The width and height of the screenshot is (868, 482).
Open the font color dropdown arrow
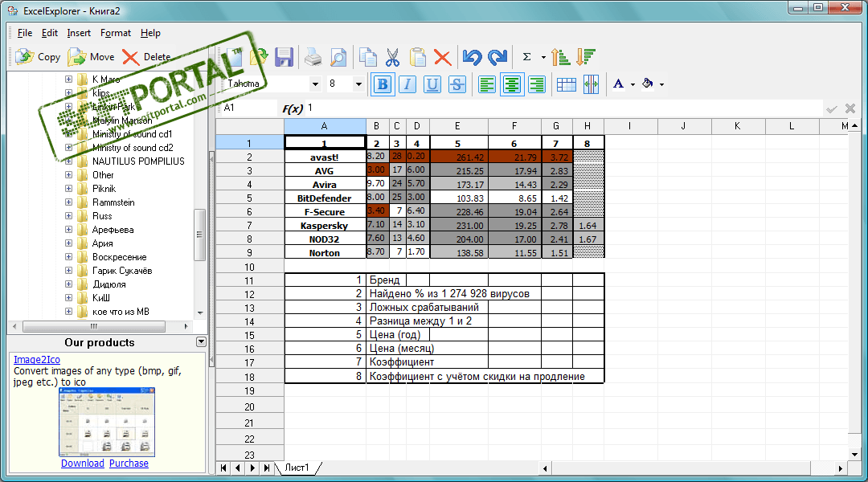633,84
